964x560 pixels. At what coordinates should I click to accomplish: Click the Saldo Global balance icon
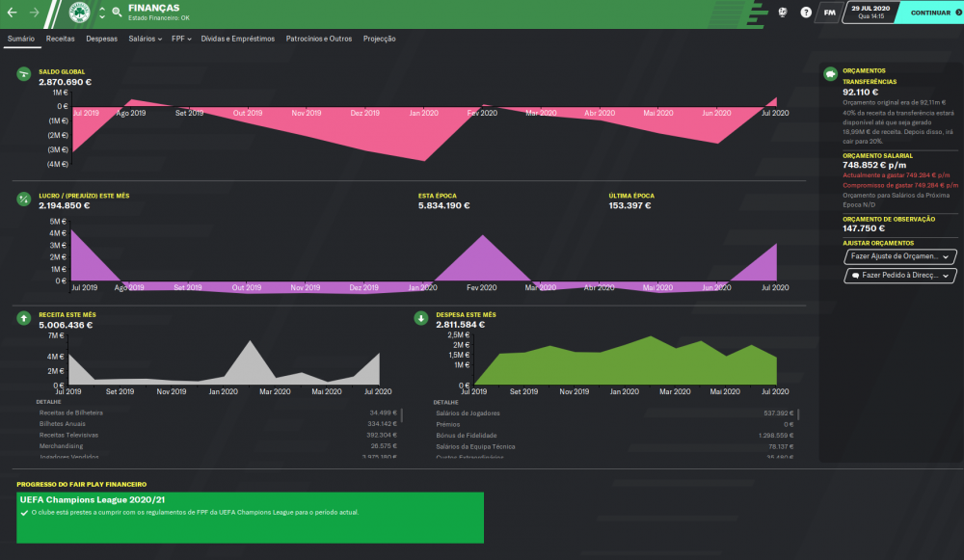[x=24, y=74]
